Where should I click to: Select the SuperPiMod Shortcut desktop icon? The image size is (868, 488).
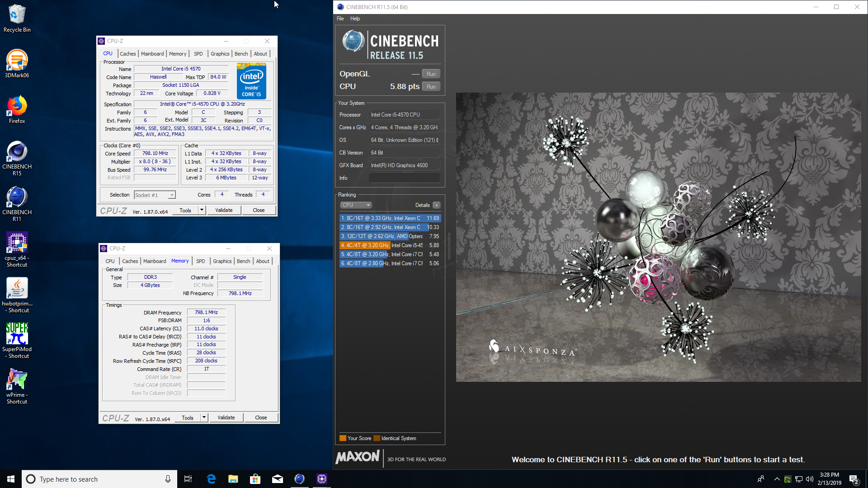(17, 341)
